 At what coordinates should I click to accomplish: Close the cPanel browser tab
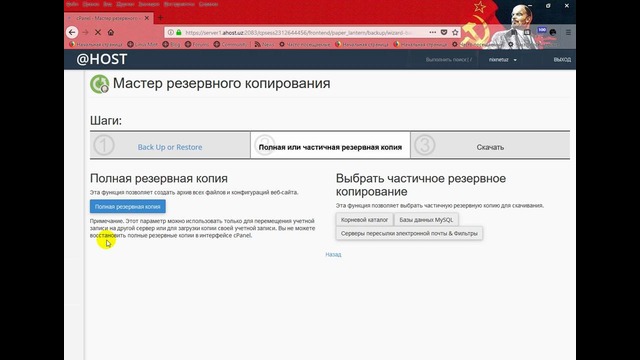147,18
